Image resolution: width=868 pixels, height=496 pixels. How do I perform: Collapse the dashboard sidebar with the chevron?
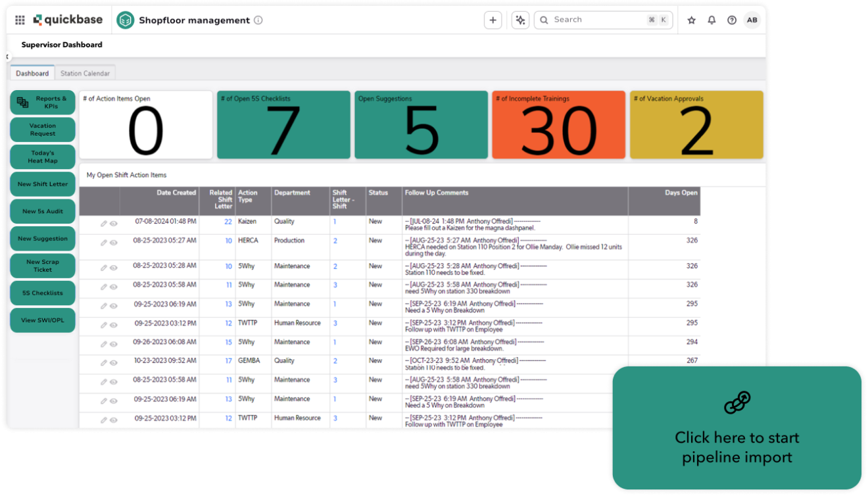[9, 57]
